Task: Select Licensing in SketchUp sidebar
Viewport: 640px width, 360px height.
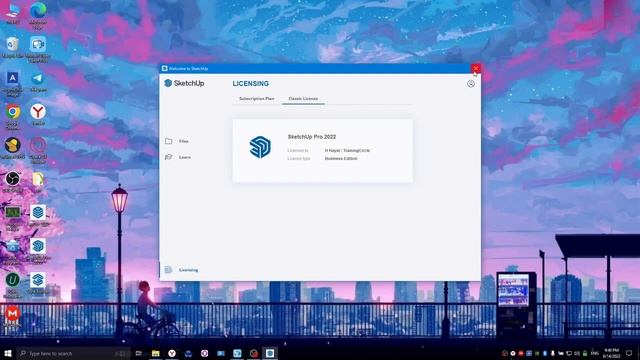Action: [181, 270]
